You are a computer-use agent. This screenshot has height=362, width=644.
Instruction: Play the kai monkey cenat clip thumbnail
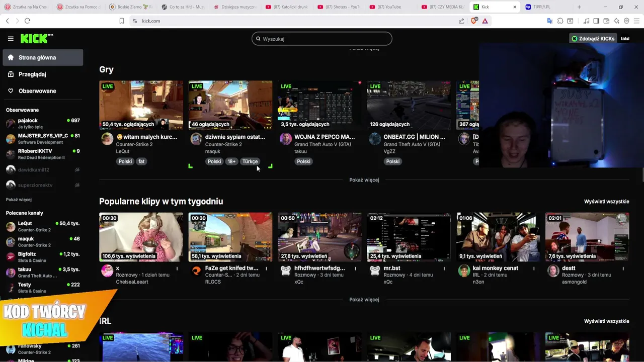click(498, 237)
